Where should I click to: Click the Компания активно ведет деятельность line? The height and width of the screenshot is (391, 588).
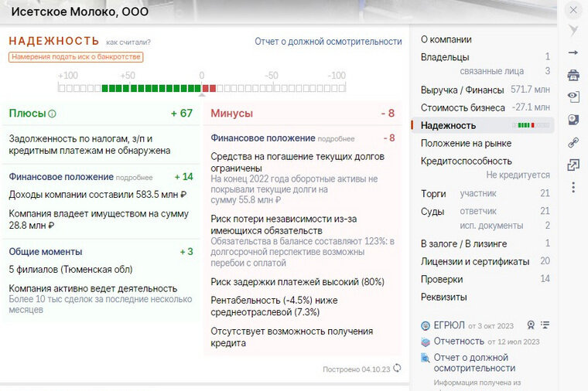[93, 288]
